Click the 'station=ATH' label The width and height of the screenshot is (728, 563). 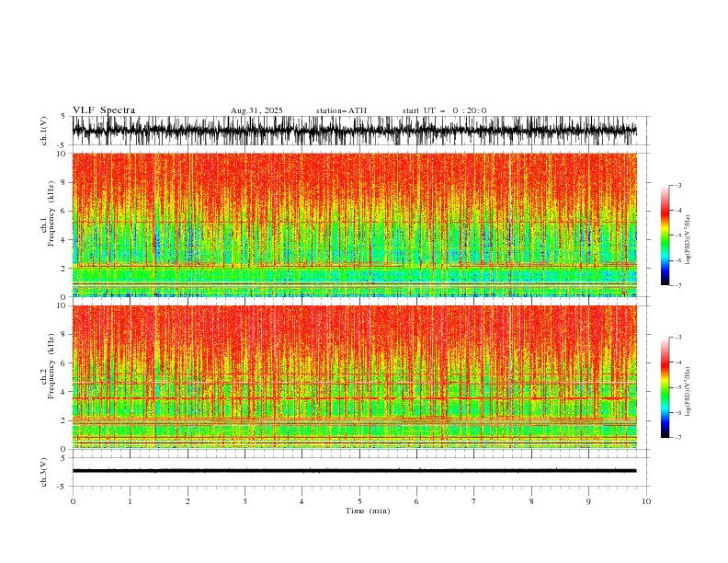click(x=341, y=110)
